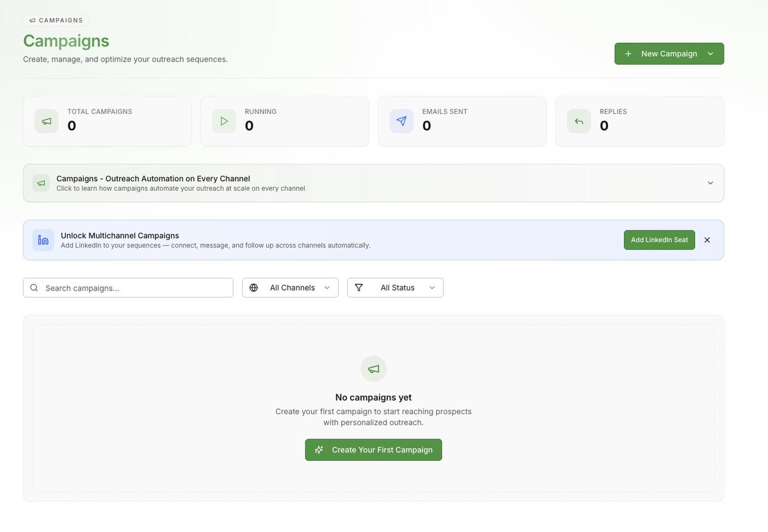Click the reply arrow icon in Replies card
Screen dimensions: 768x532
coord(579,121)
